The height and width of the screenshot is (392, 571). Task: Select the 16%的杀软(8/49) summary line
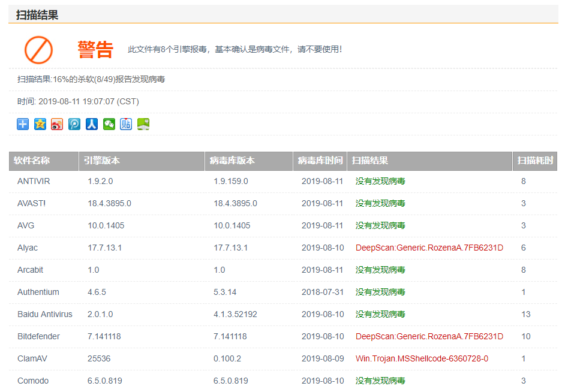click(x=91, y=79)
